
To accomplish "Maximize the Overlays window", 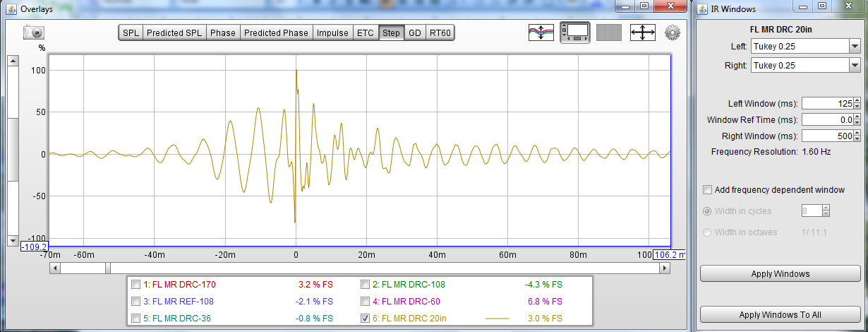I will point(644,6).
